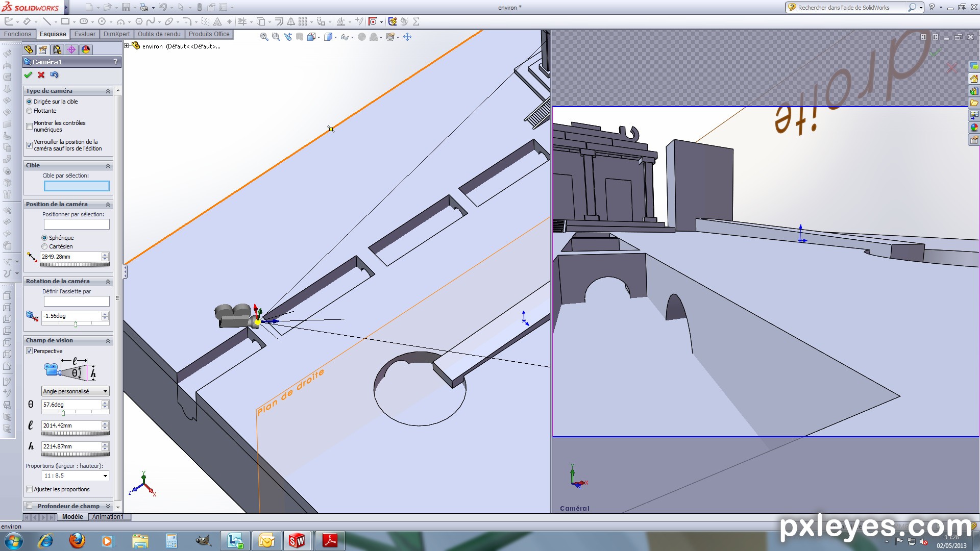This screenshot has height=551, width=980.
Task: Click the blue four-arrow move icon
Action: [407, 37]
